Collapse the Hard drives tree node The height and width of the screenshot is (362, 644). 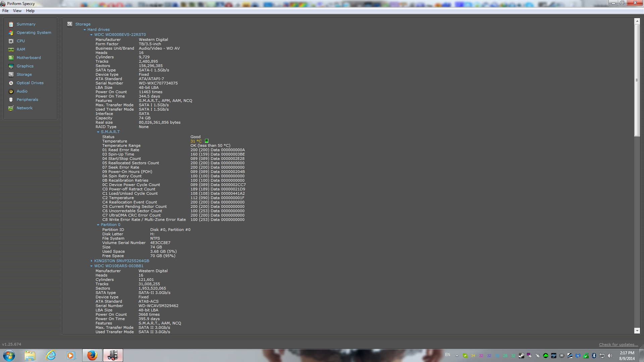[x=85, y=29]
